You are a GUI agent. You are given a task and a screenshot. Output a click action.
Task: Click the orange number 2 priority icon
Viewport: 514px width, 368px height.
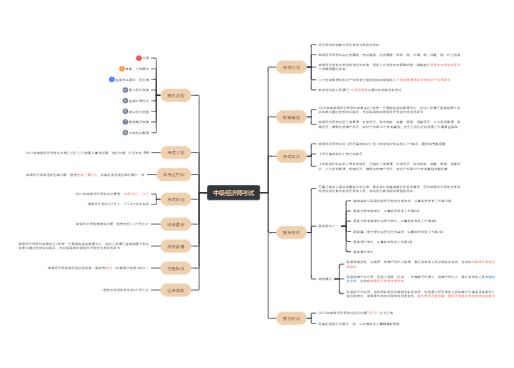(122, 69)
